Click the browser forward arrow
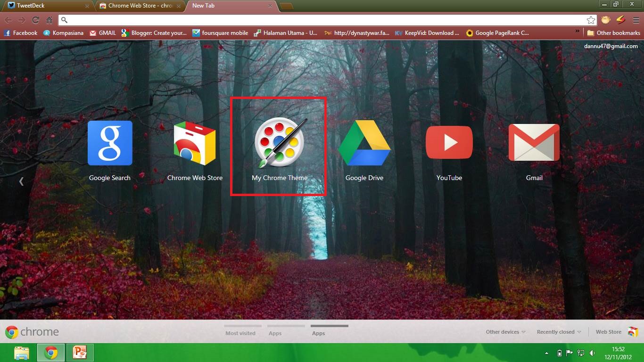The image size is (644, 362). point(22,20)
